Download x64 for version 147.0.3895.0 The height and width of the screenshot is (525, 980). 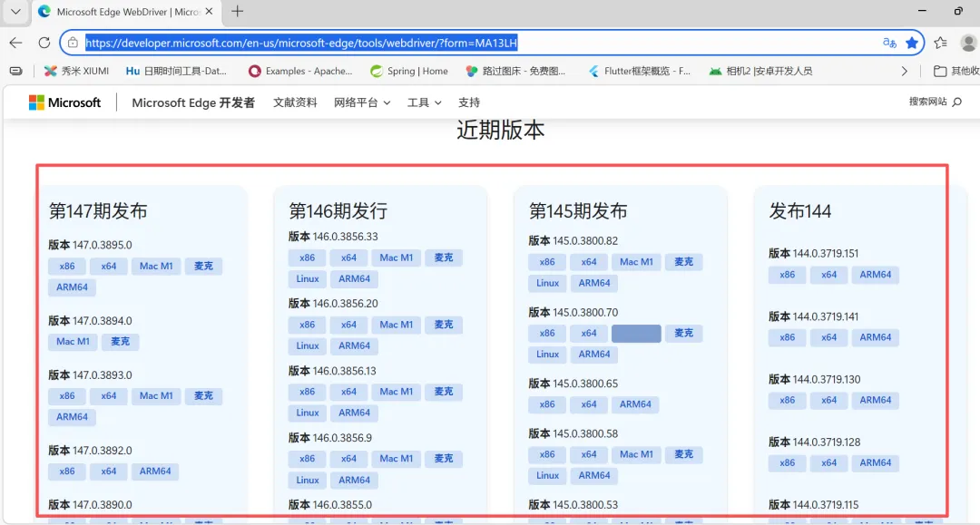tap(109, 266)
